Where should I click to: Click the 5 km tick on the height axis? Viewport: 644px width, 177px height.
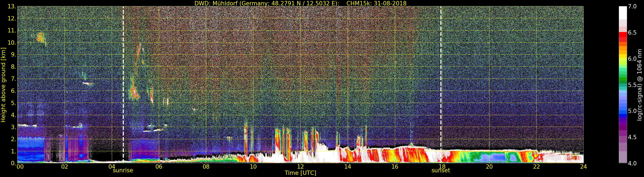13,103
